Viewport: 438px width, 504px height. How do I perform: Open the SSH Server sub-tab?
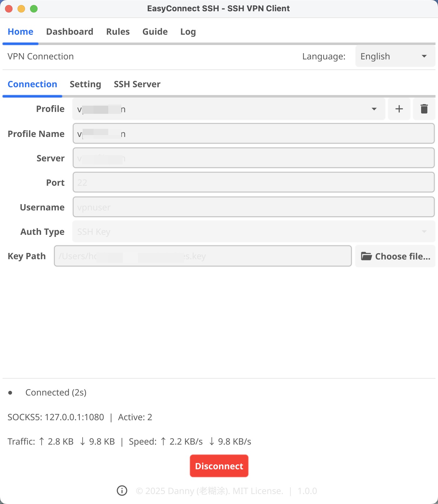point(137,84)
